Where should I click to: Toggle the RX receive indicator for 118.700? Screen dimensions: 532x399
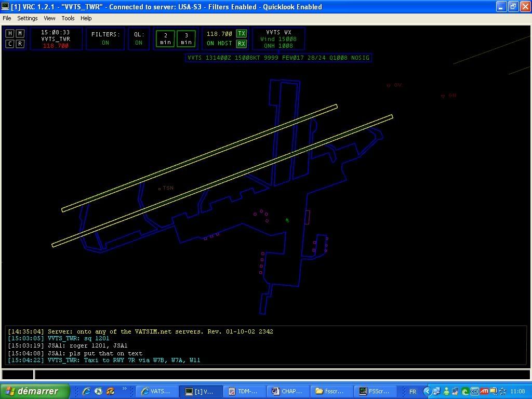point(242,44)
